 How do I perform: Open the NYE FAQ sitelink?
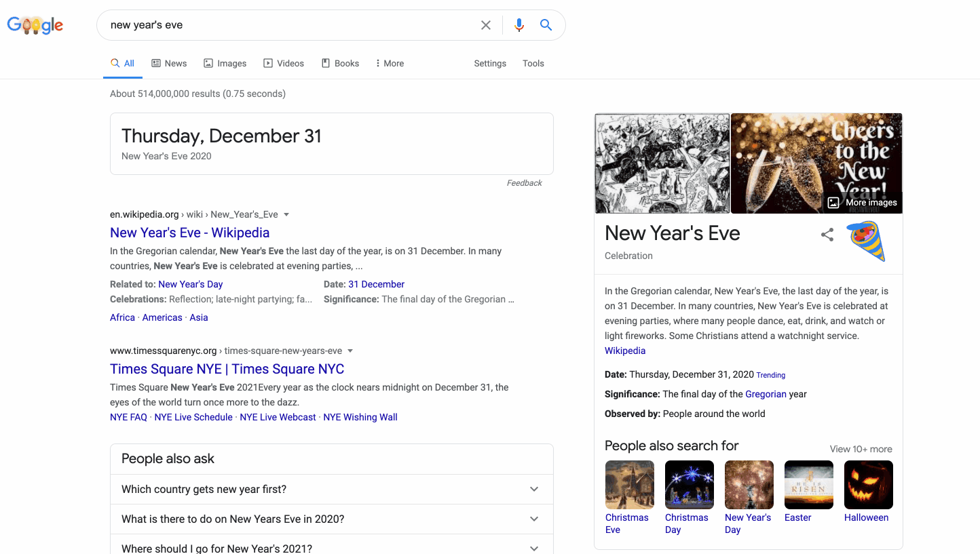point(128,417)
